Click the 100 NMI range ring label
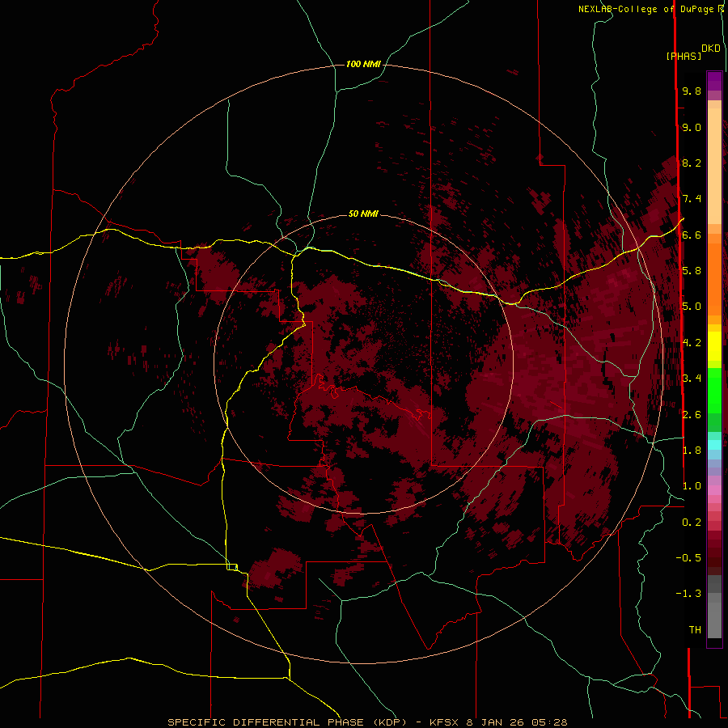 coord(363,64)
